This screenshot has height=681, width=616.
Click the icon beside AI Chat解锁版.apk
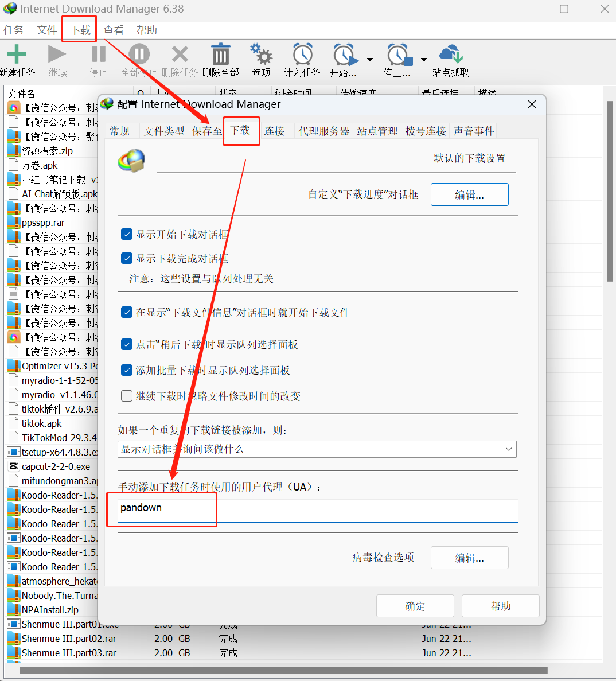14,194
